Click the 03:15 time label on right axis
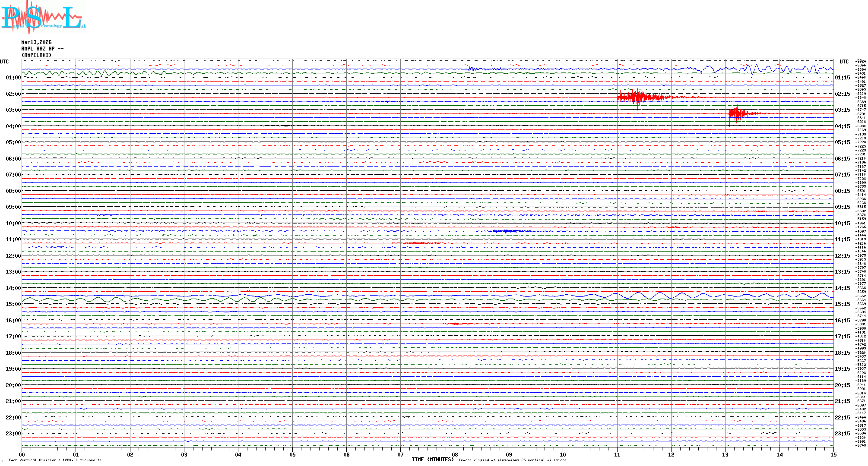This screenshot has width=868, height=466. pos(842,110)
